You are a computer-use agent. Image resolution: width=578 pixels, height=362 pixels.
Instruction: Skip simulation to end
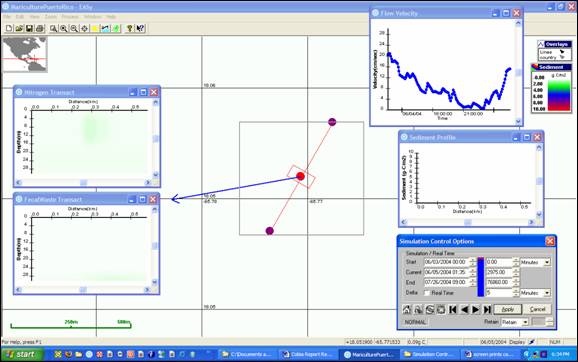[x=487, y=310]
